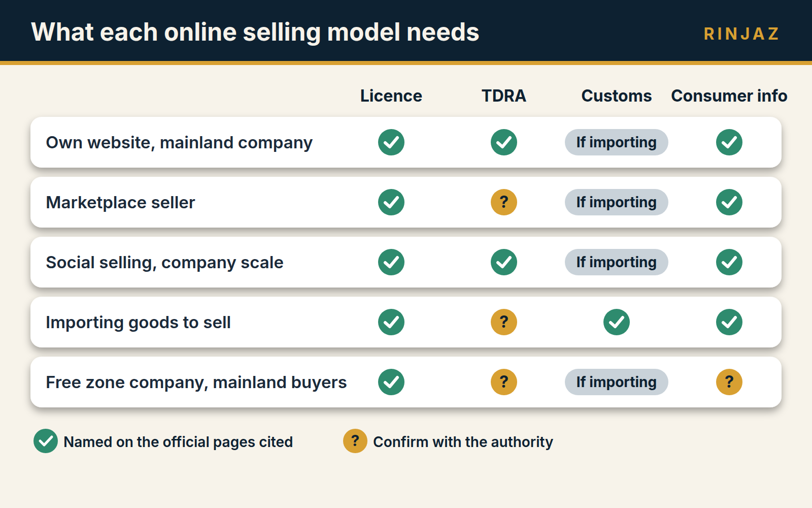This screenshot has width=812, height=508.
Task: Click 'If importing' pill for Social selling
Action: [x=617, y=262]
